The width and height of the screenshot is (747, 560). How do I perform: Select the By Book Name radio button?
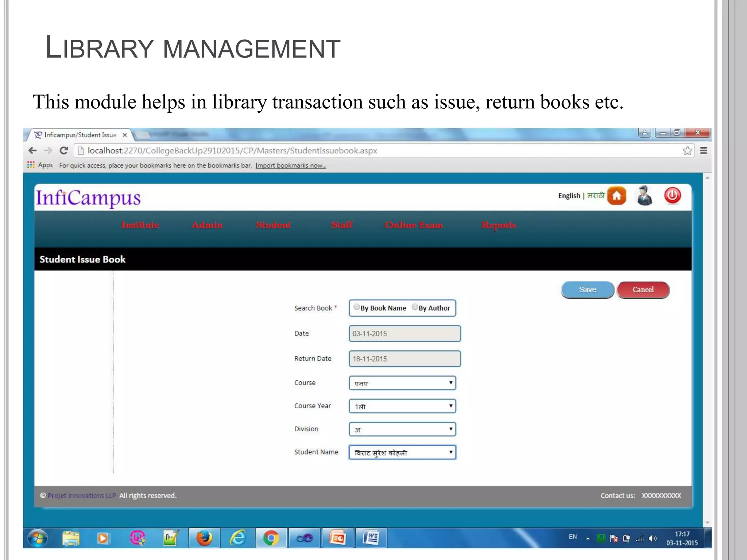[356, 307]
